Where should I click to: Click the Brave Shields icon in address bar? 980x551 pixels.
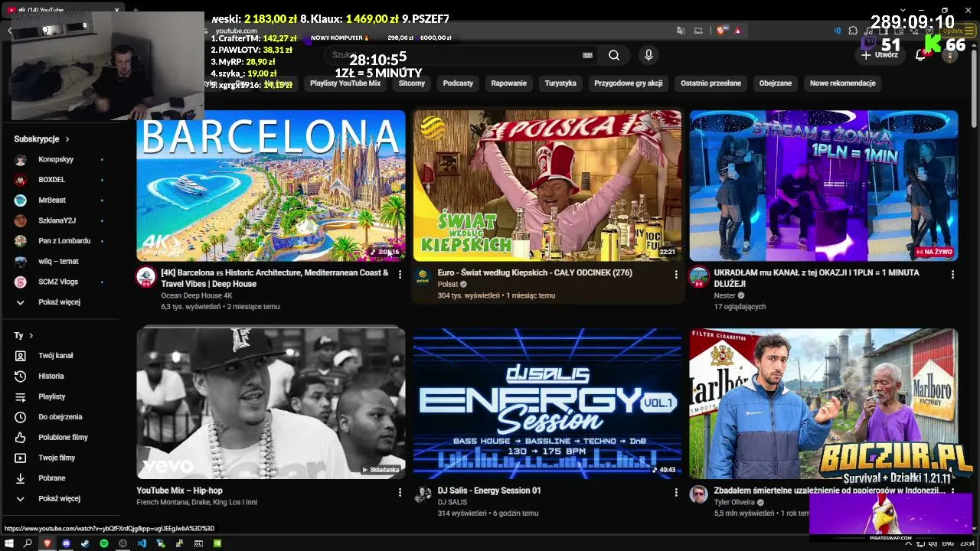click(721, 31)
